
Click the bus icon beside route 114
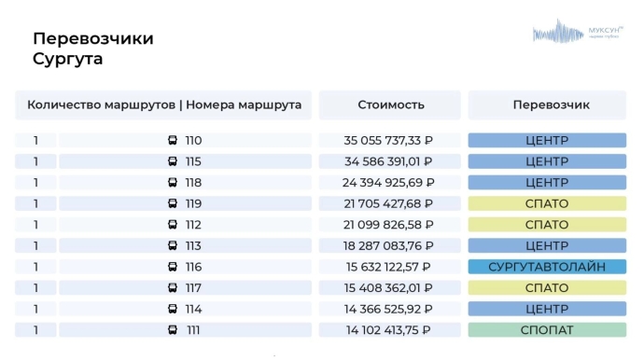pos(173,309)
